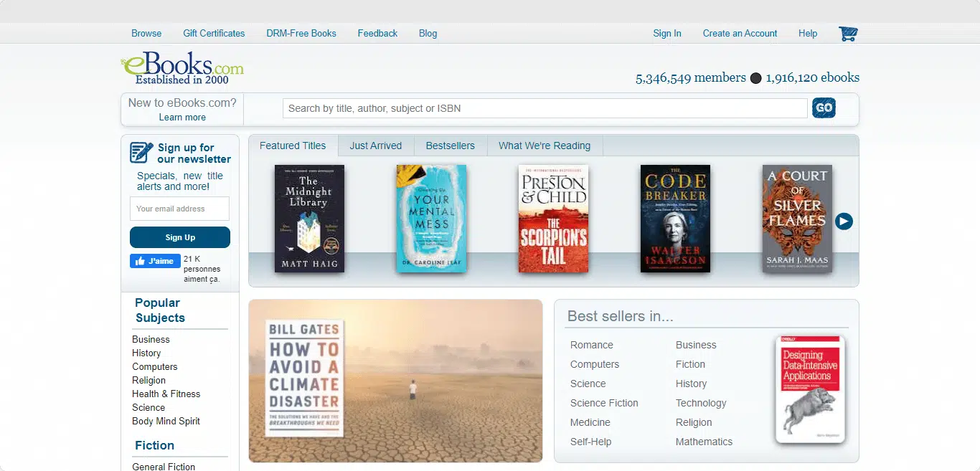Select Health & Fitness popular subject
The image size is (980, 471).
(x=166, y=394)
